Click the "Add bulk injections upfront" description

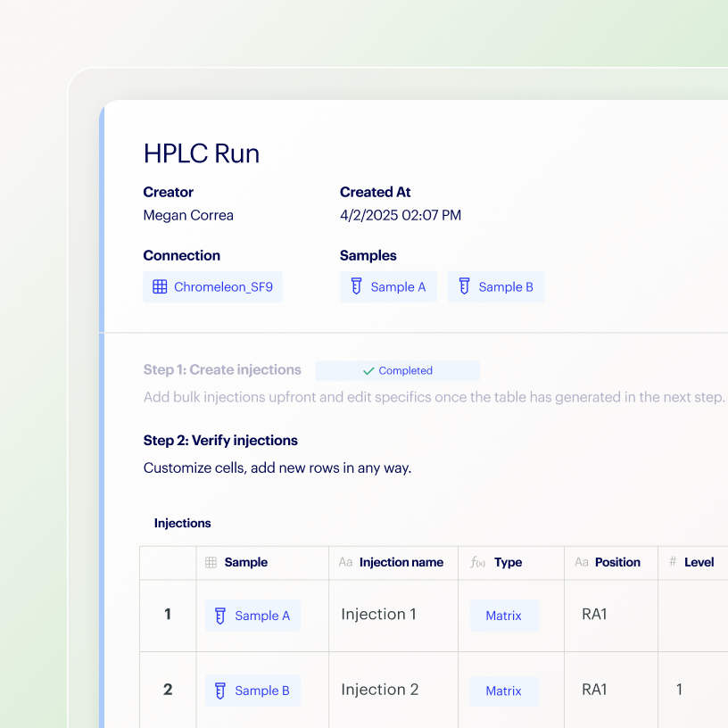click(x=434, y=397)
